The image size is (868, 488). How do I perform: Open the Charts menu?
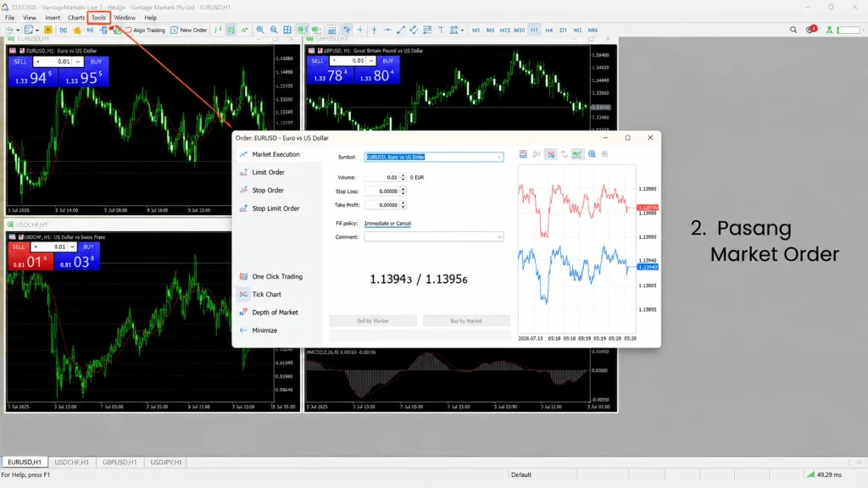(75, 18)
